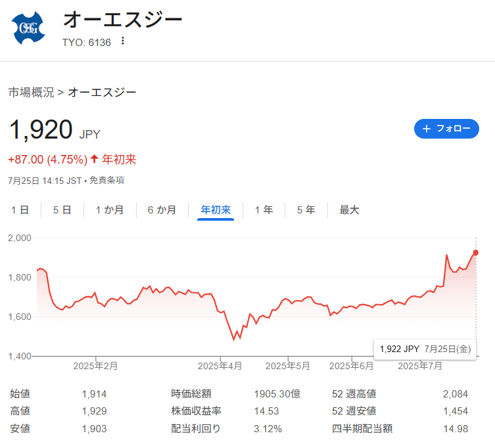Viewport: 495px width, 448px height.
Task: Click the red up-arrow next to 年初来
Action: 94,159
